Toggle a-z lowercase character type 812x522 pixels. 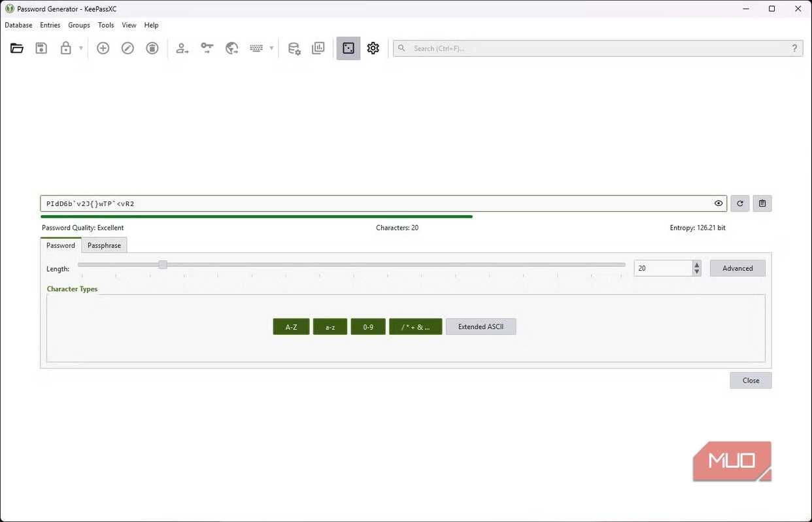(330, 326)
